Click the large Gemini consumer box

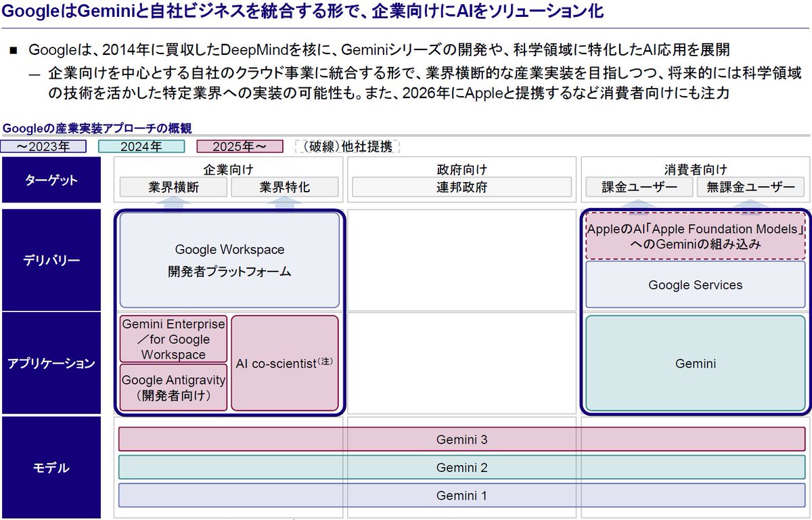(695, 364)
